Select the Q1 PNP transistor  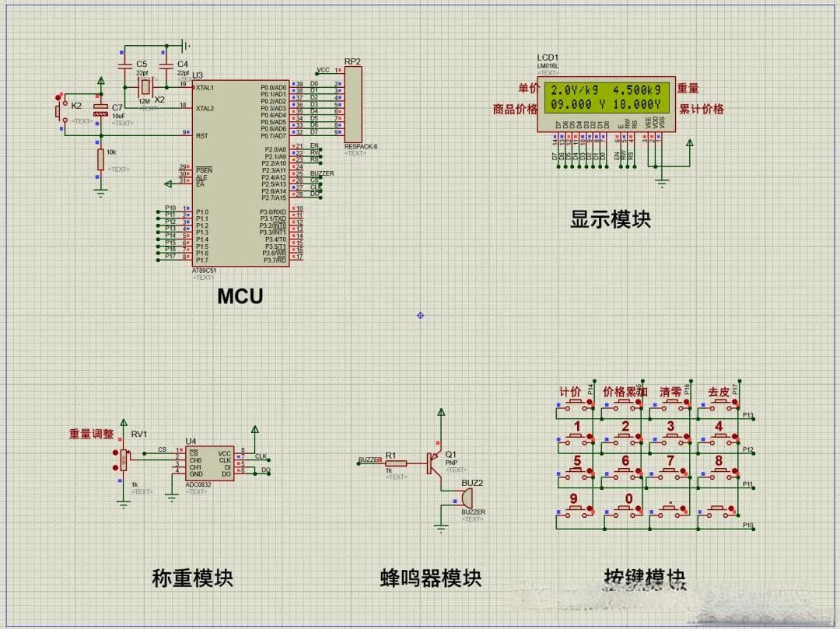434,463
